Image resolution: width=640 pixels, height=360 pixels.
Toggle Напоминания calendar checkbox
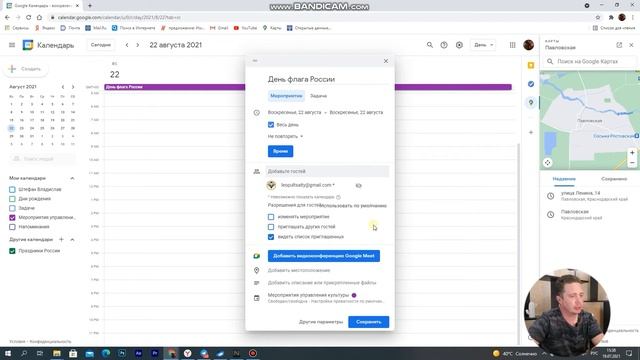tap(12, 227)
